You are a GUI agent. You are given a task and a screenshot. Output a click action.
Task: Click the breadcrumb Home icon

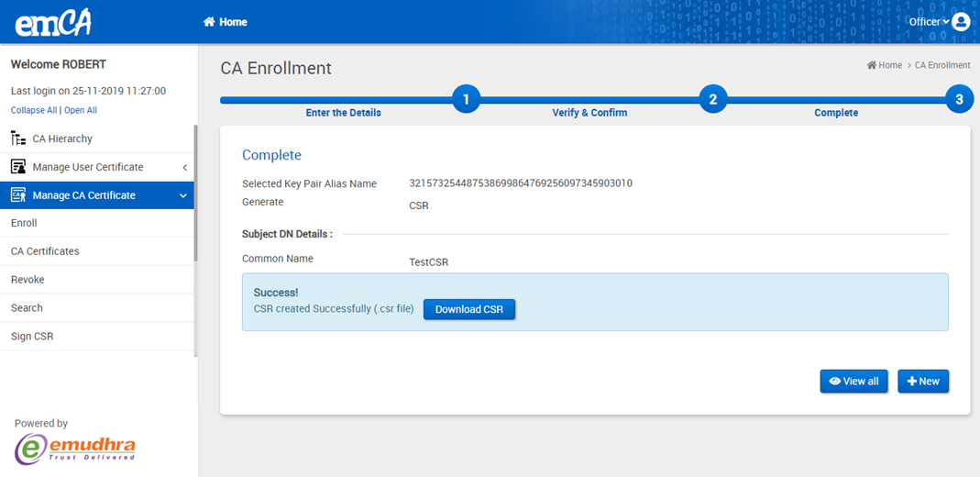pyautogui.click(x=872, y=65)
